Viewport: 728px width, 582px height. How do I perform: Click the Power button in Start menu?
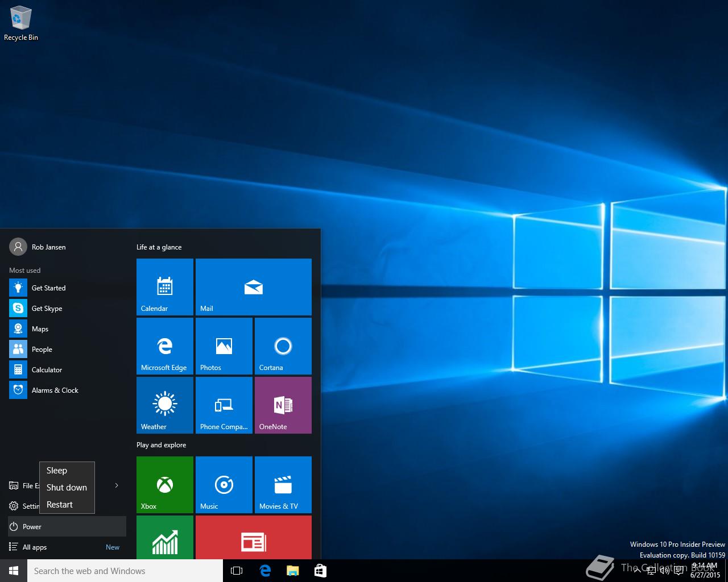pyautogui.click(x=67, y=526)
